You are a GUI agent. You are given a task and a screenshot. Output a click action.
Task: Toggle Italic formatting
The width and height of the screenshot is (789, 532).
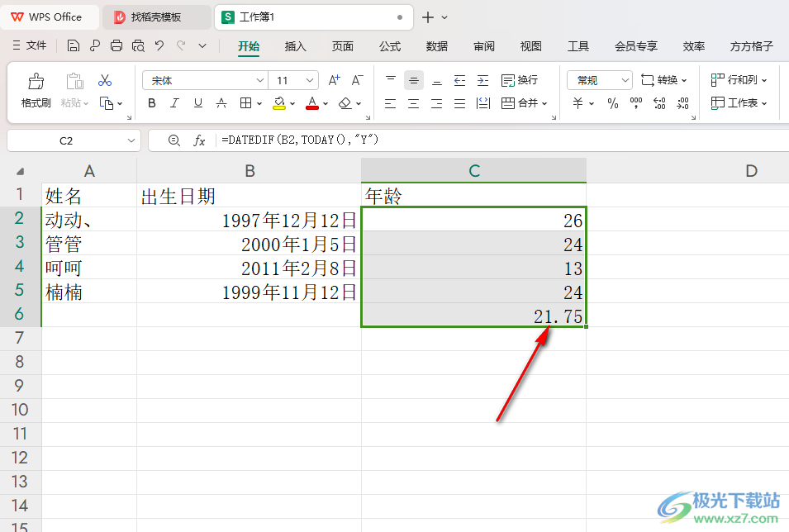click(x=174, y=103)
